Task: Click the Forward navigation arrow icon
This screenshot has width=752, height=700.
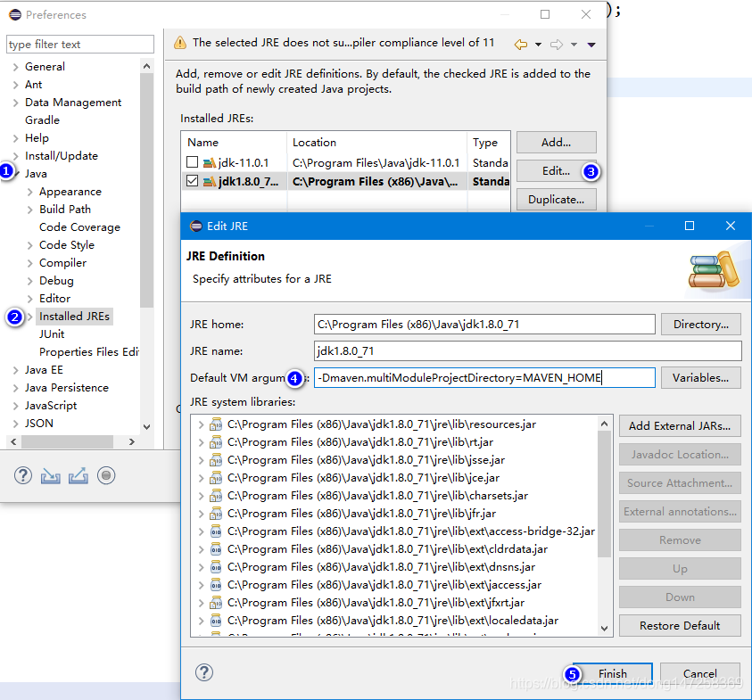Action: point(557,45)
